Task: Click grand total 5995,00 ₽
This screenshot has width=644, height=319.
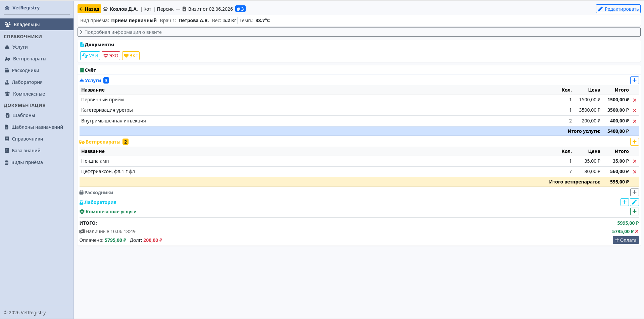Action: [x=628, y=223]
